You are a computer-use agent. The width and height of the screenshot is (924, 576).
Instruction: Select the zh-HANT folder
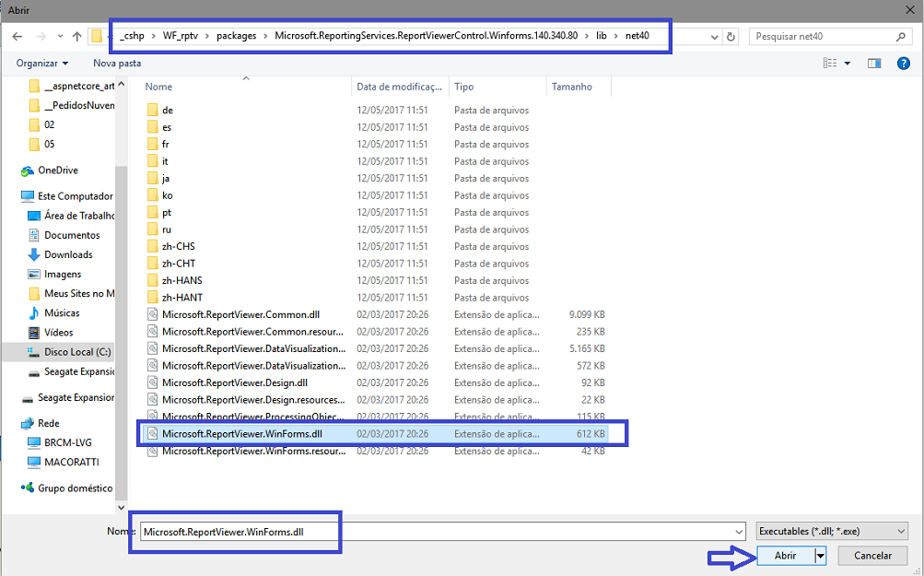click(x=182, y=298)
